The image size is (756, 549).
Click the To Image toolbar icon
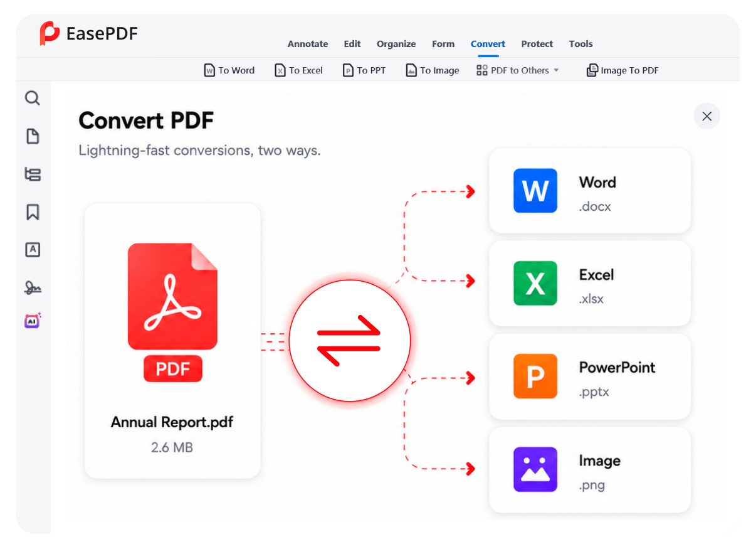pyautogui.click(x=411, y=70)
